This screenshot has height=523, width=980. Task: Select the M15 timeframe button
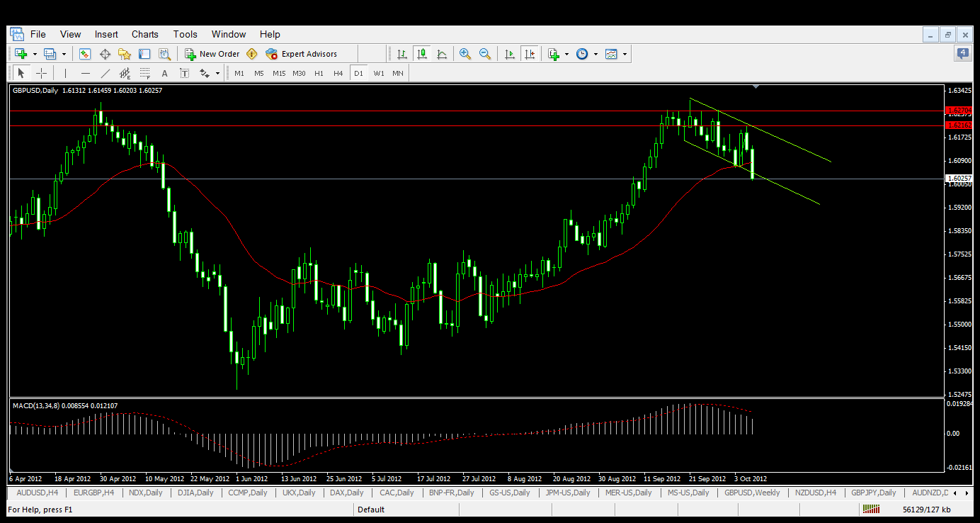pos(279,73)
